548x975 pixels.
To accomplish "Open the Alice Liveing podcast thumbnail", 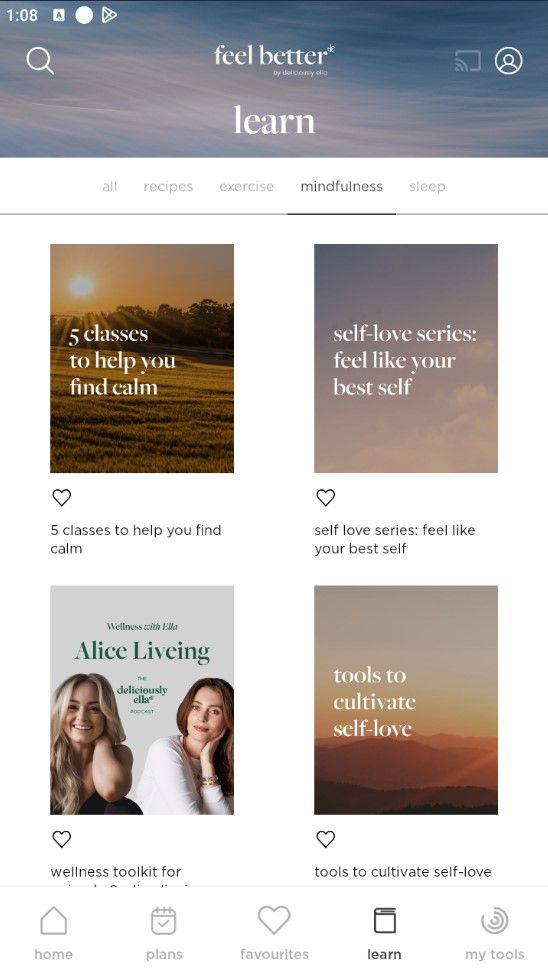I will 142,700.
